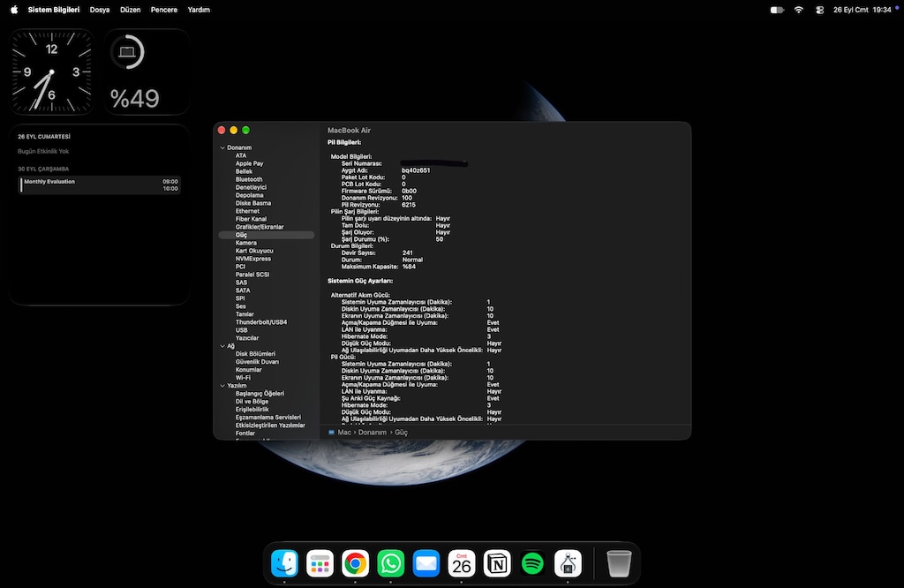Select the highlighted Güç sidebar item

point(267,235)
